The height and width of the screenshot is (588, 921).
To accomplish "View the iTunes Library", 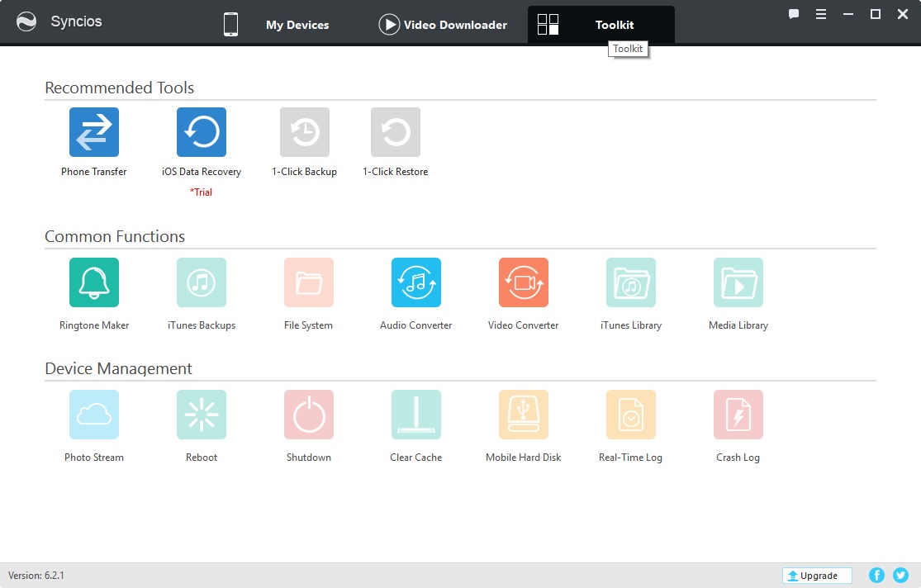I will (630, 282).
